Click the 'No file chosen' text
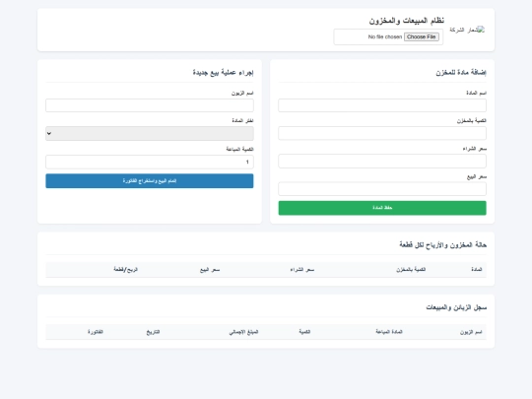 (x=385, y=36)
